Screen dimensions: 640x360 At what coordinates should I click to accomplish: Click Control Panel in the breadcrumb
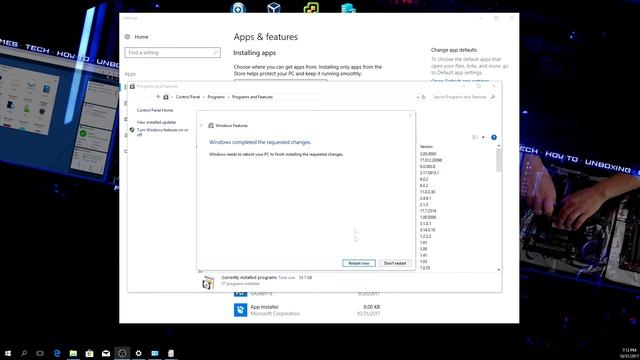pyautogui.click(x=188, y=97)
